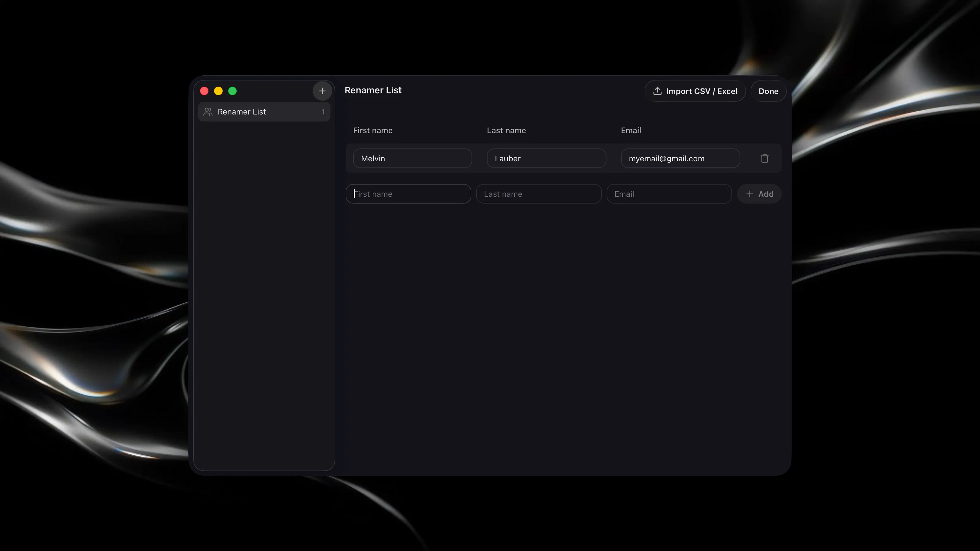
Task: Click the Done button
Action: click(768, 91)
